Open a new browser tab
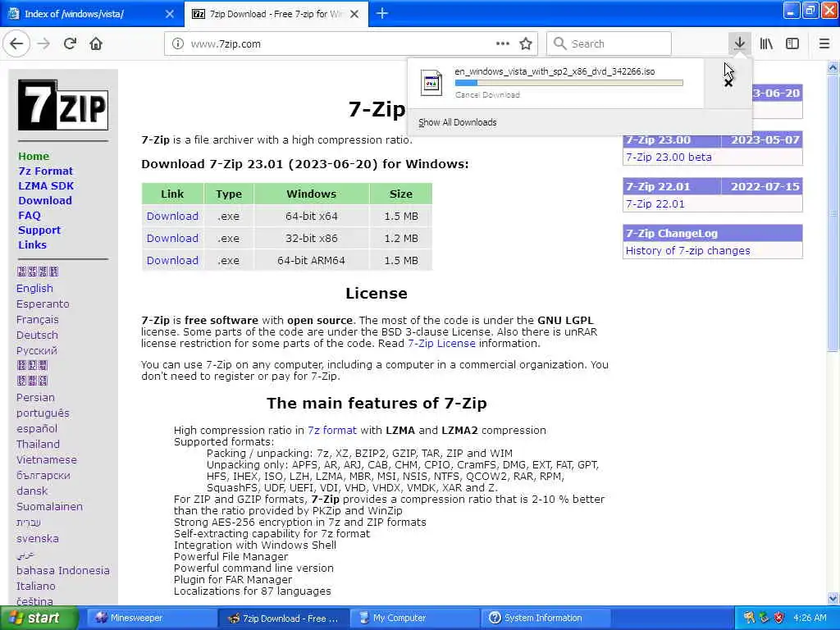Screen dimensions: 840x630 (382, 13)
